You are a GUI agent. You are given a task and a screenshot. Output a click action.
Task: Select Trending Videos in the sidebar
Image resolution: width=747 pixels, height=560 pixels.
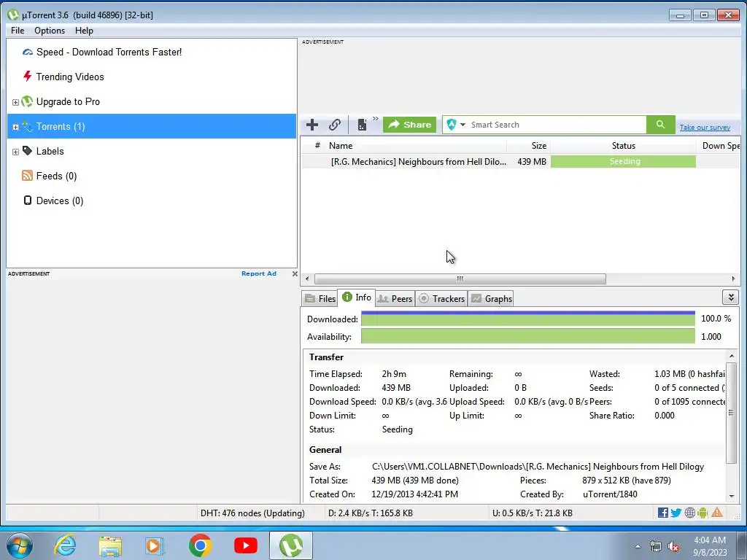[x=70, y=77]
